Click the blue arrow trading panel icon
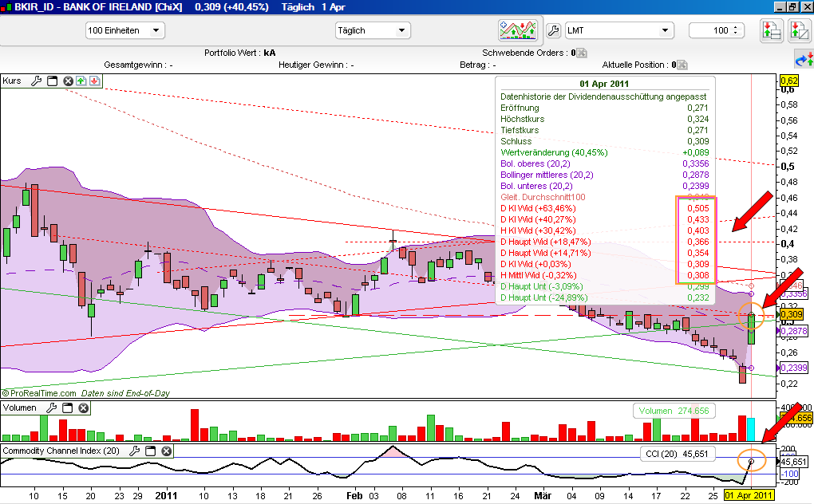The height and width of the screenshot is (504, 814). [804, 59]
